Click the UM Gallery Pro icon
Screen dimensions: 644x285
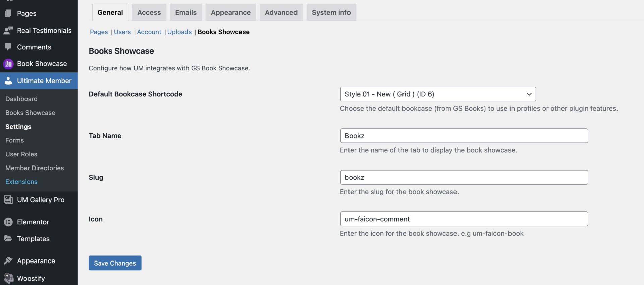point(8,200)
